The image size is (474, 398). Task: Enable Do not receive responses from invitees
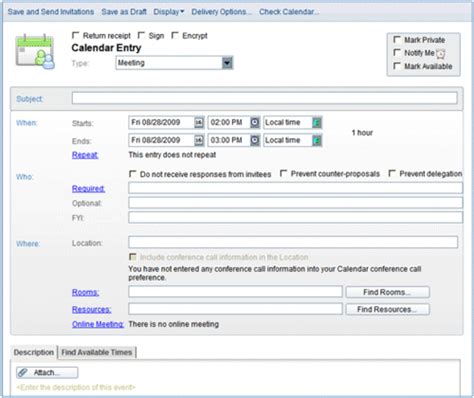tap(133, 174)
